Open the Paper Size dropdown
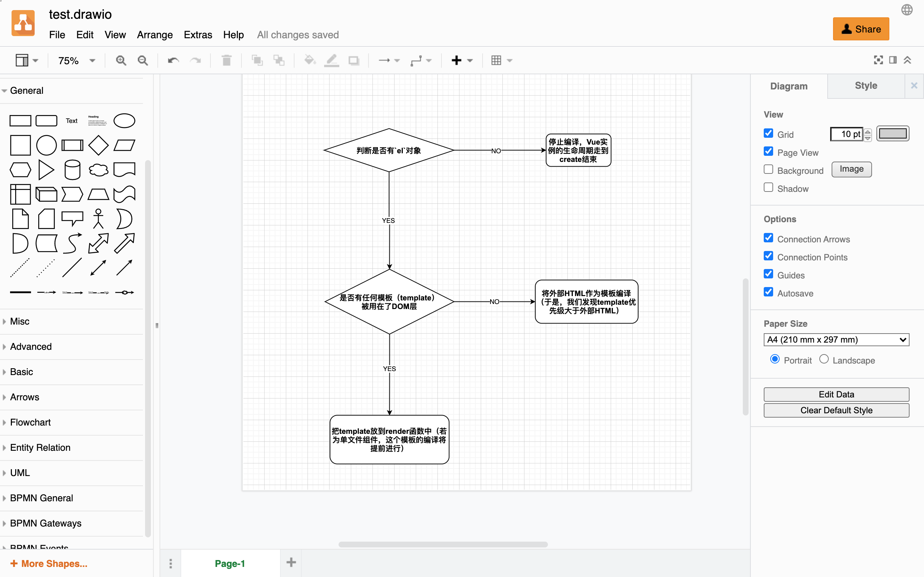Image resolution: width=924 pixels, height=577 pixels. 836,339
